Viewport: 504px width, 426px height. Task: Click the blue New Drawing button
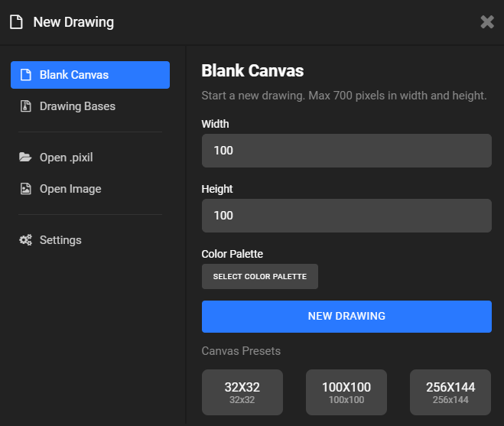point(346,316)
